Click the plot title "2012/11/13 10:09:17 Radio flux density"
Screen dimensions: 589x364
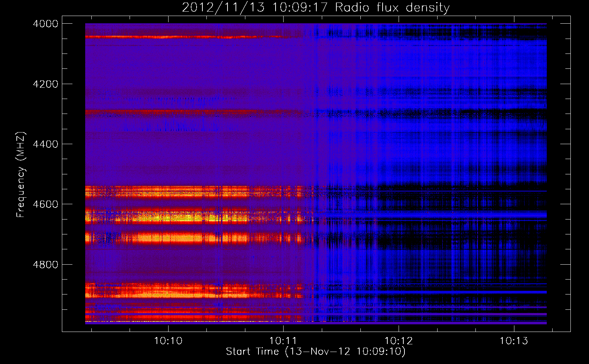tap(316, 8)
